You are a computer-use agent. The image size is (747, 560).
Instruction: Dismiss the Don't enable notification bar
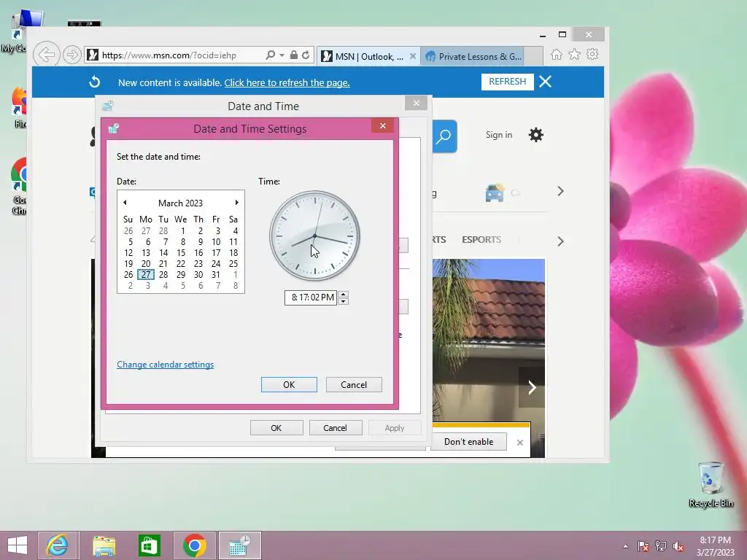click(520, 443)
